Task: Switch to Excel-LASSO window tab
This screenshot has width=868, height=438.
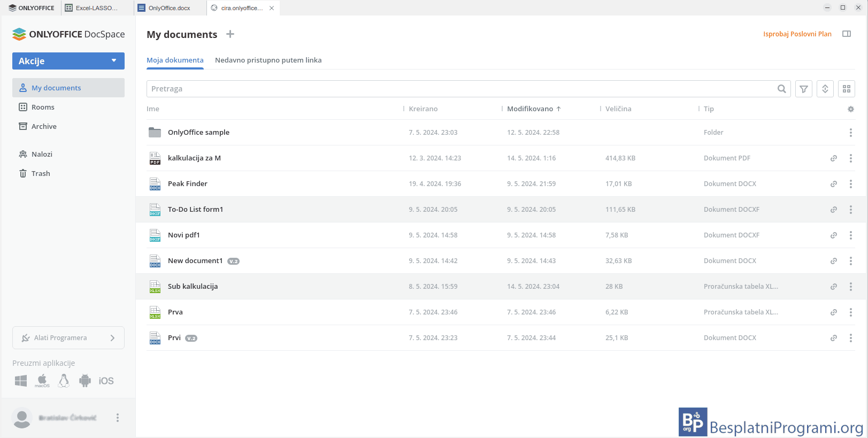Action: click(97, 8)
